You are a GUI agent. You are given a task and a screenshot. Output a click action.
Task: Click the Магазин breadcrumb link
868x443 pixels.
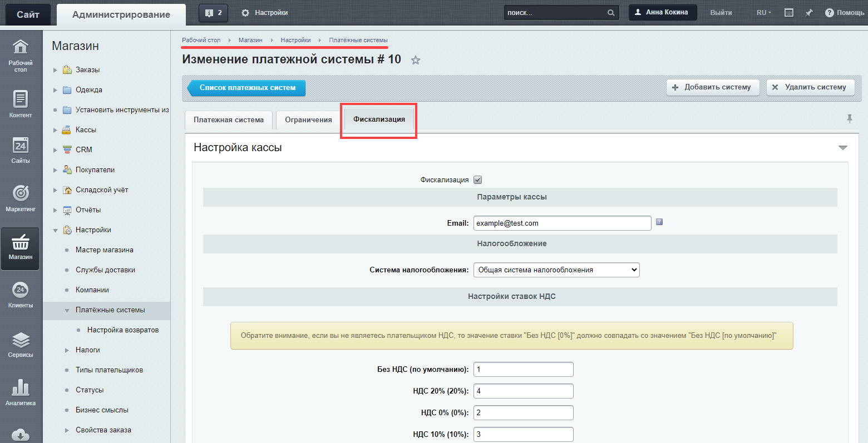click(250, 40)
